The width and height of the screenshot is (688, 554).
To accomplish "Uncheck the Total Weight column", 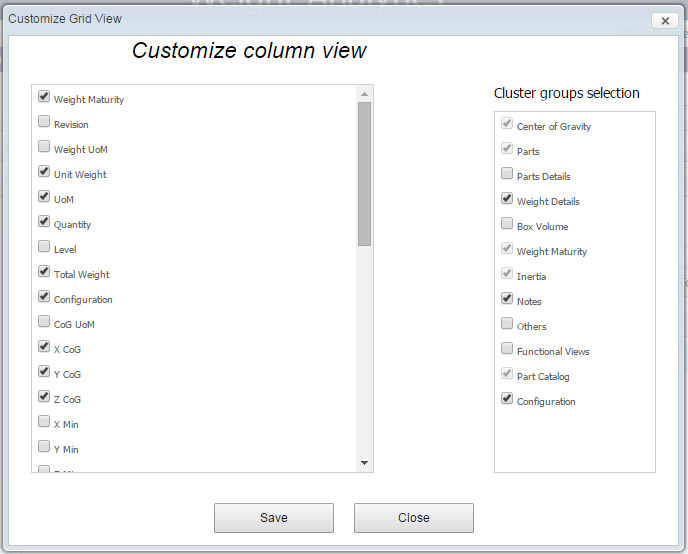I will (x=44, y=273).
